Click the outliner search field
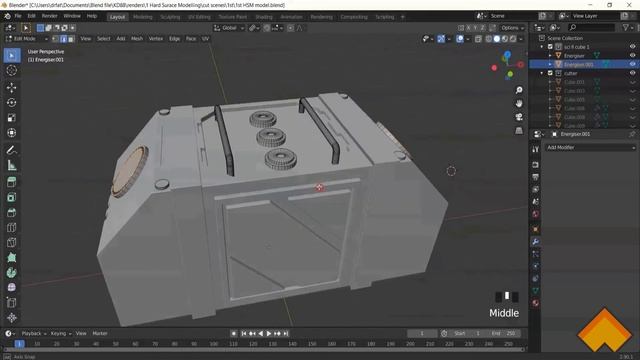Image resolution: width=640 pixels, height=360 pixels. click(591, 28)
